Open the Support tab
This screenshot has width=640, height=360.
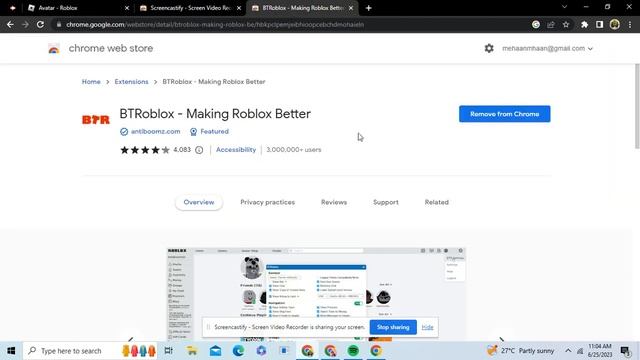[386, 202]
